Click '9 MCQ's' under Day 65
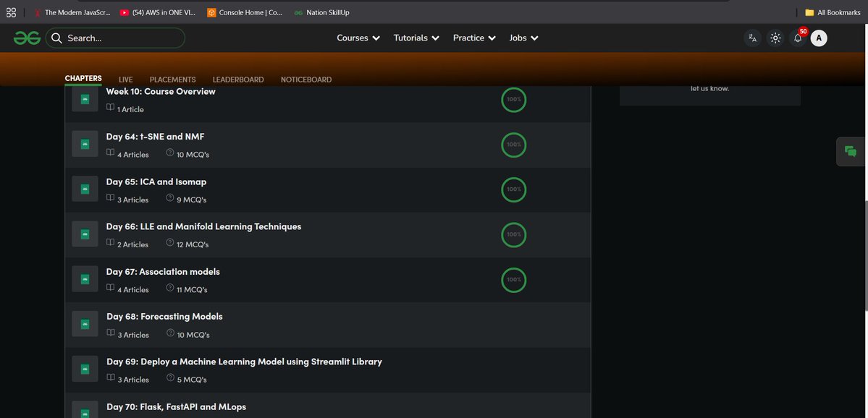Image resolution: width=868 pixels, height=418 pixels. 192,200
